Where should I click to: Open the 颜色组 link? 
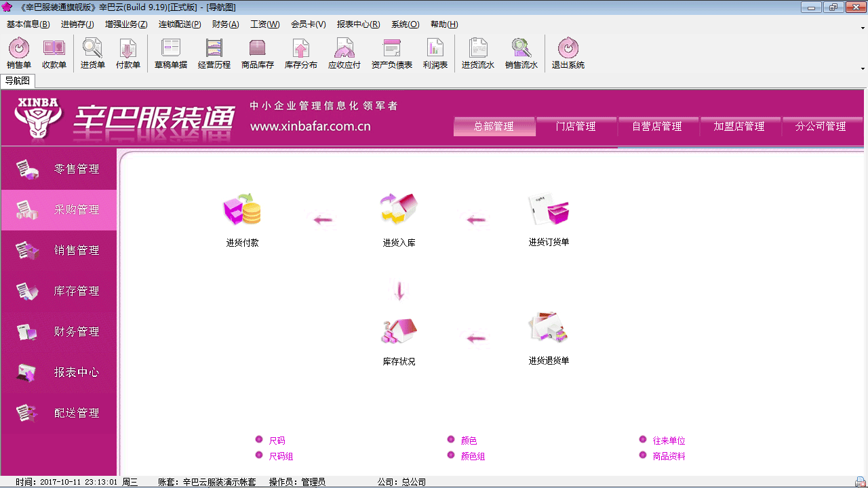click(x=473, y=457)
